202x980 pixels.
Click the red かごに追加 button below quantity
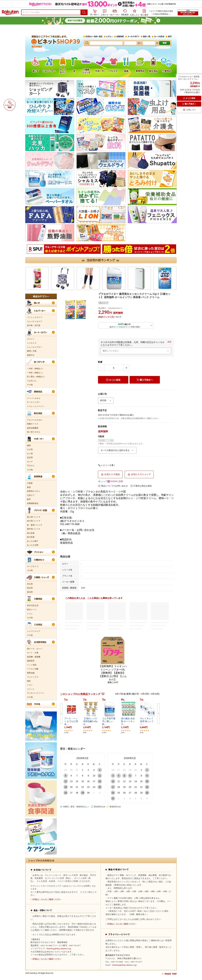(113, 380)
